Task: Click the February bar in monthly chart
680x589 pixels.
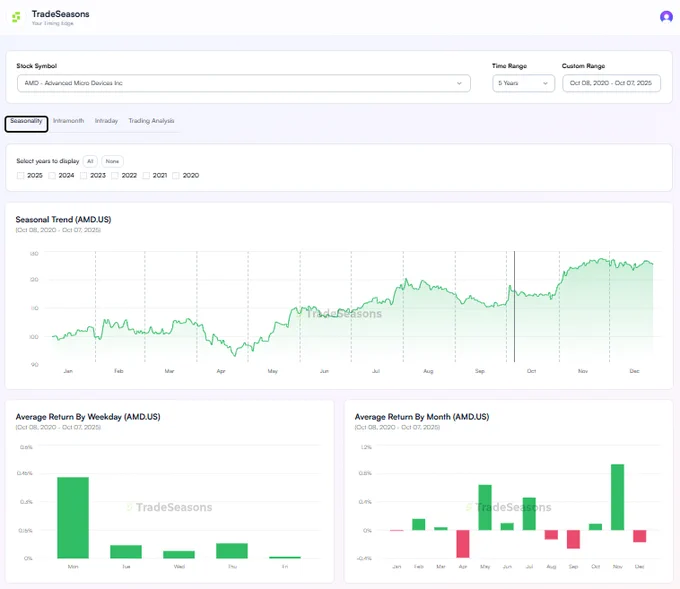Action: [x=418, y=524]
